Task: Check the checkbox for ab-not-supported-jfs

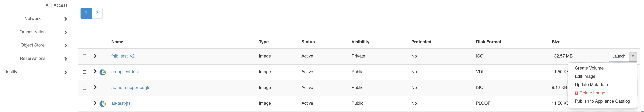Action: point(84,88)
